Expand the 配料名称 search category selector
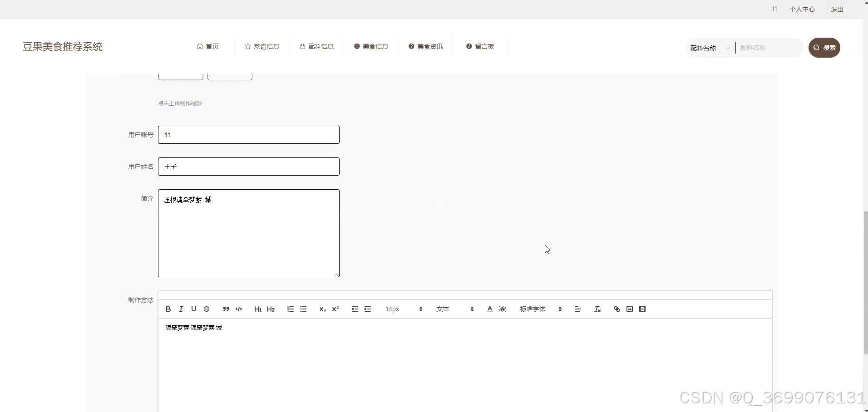 710,48
